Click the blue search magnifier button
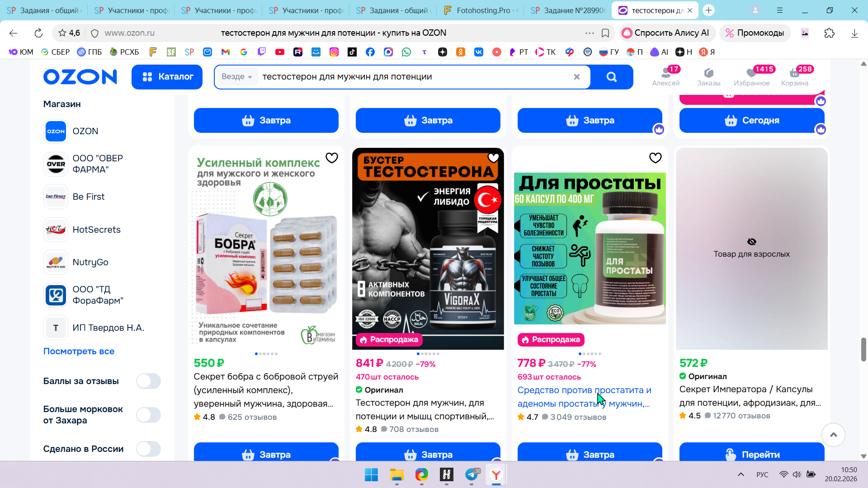Image resolution: width=868 pixels, height=488 pixels. coord(611,77)
